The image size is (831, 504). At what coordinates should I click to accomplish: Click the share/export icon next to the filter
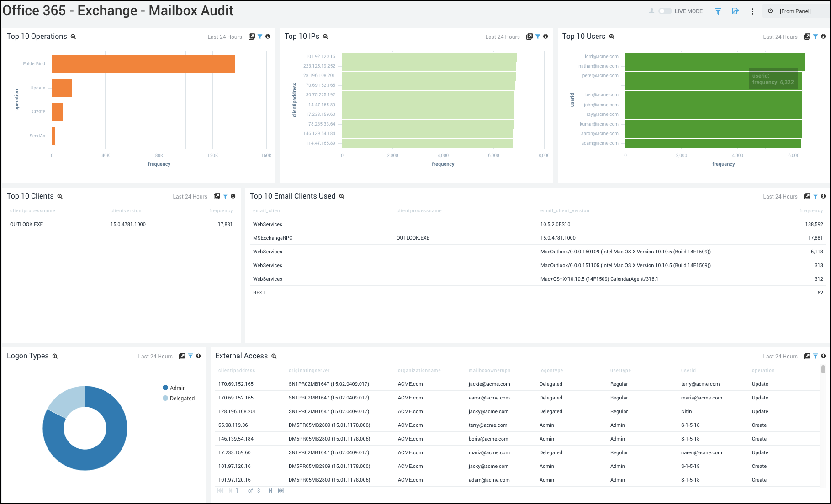click(736, 11)
